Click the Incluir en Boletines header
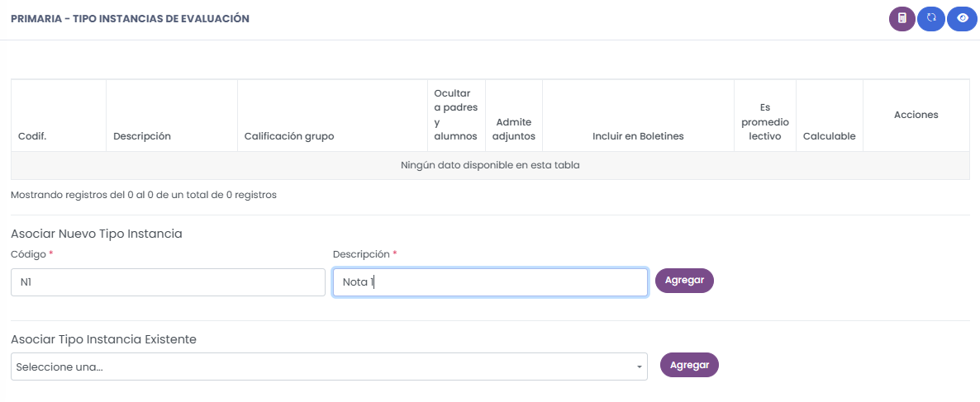The height and width of the screenshot is (402, 980). click(638, 136)
